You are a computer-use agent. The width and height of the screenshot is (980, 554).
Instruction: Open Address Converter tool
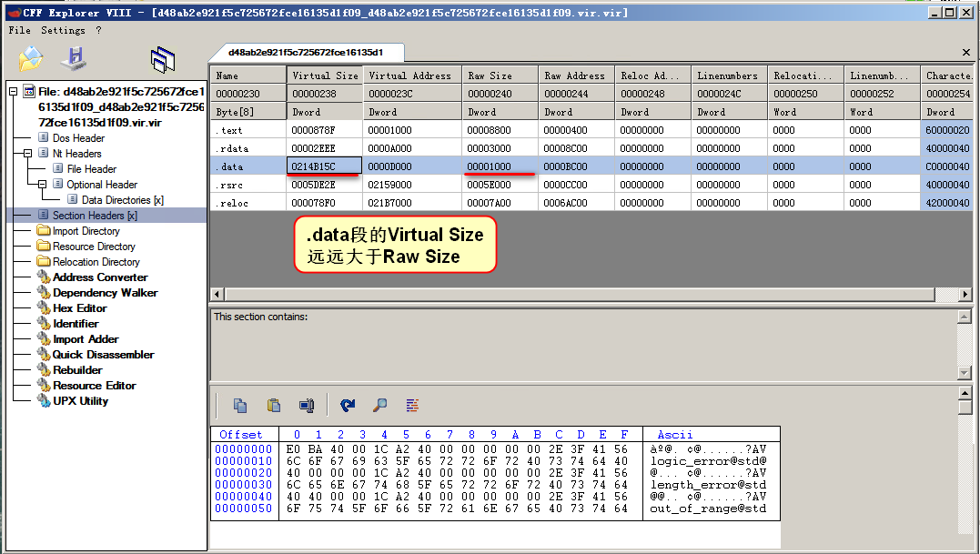click(x=100, y=277)
